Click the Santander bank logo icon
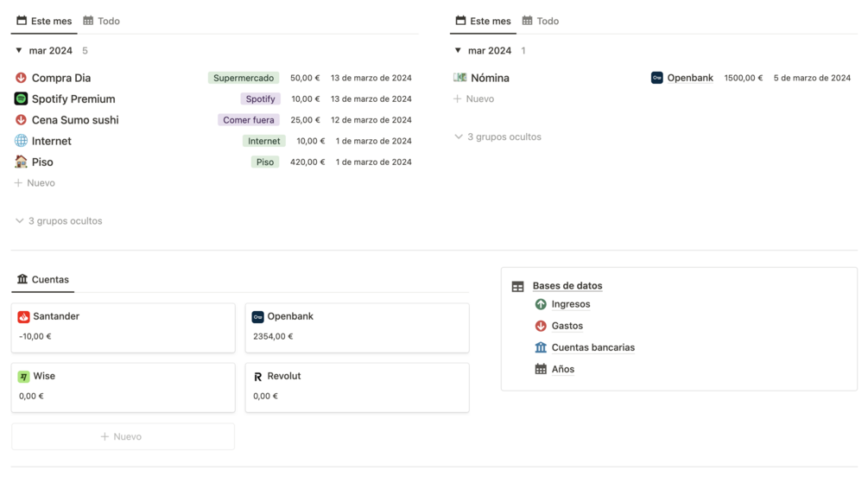868x483 pixels. (24, 317)
